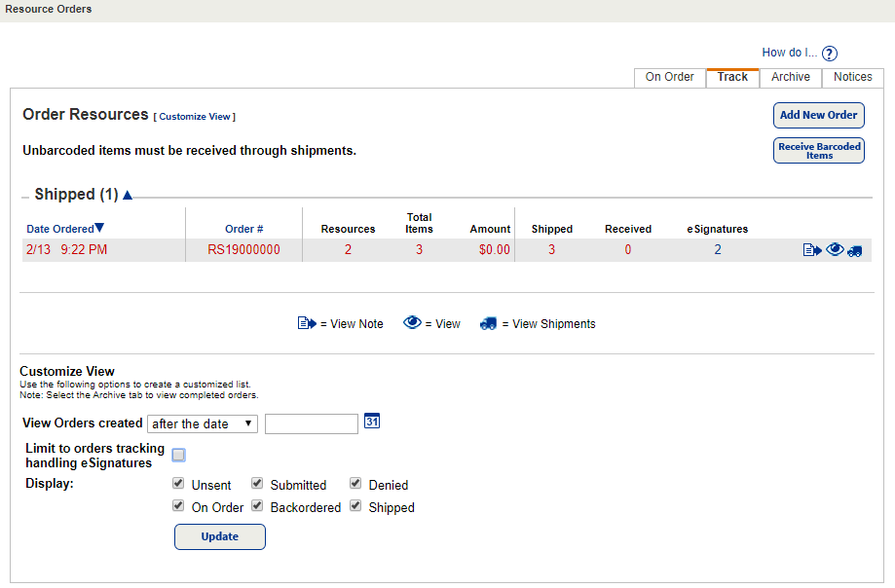Viewport: 895px width, 588px height.
Task: Click the amount $0.00 cell
Action: tap(495, 250)
